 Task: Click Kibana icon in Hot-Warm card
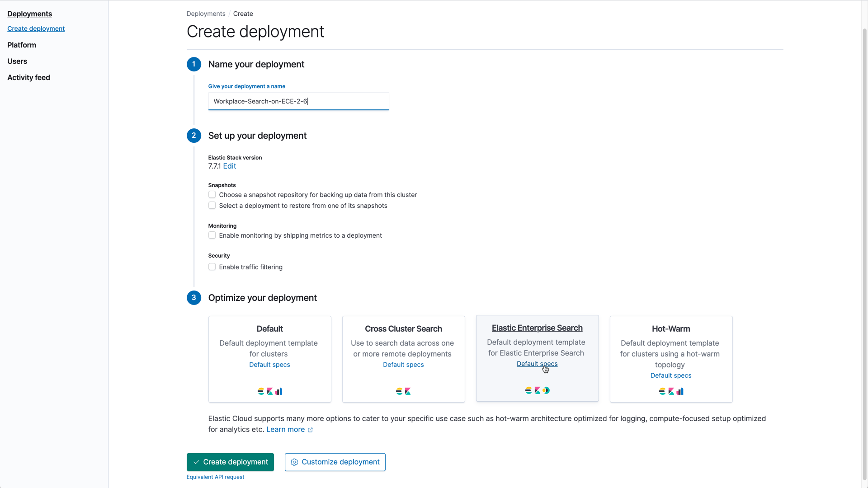(x=671, y=391)
